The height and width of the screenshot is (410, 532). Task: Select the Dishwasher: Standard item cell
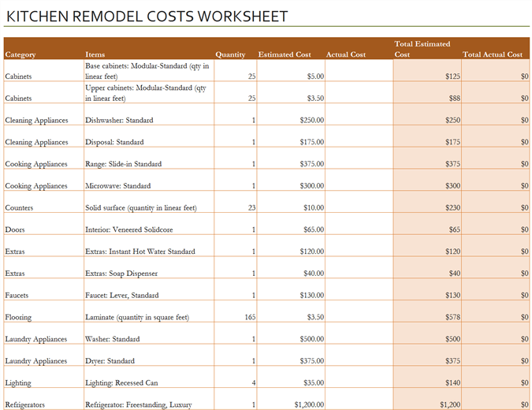(x=119, y=121)
